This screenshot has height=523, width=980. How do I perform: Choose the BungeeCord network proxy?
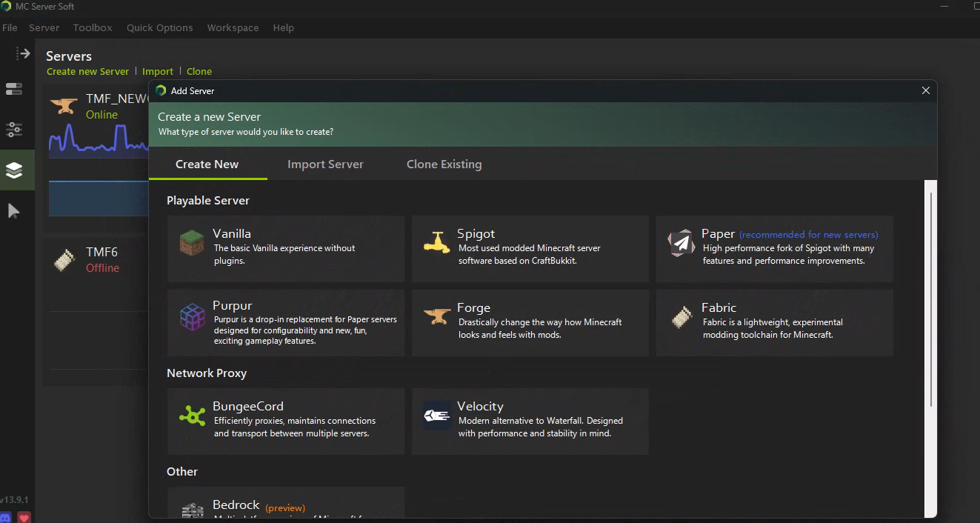(286, 421)
